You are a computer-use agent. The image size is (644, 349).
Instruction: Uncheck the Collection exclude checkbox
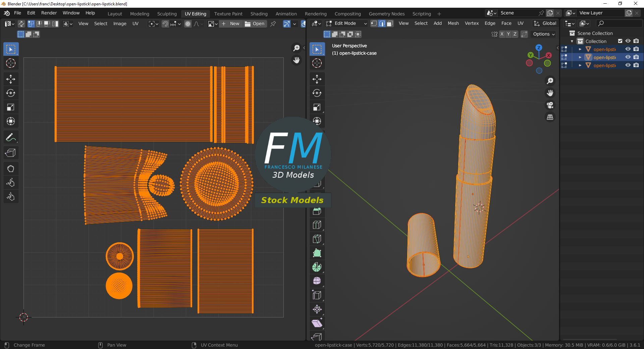[620, 41]
